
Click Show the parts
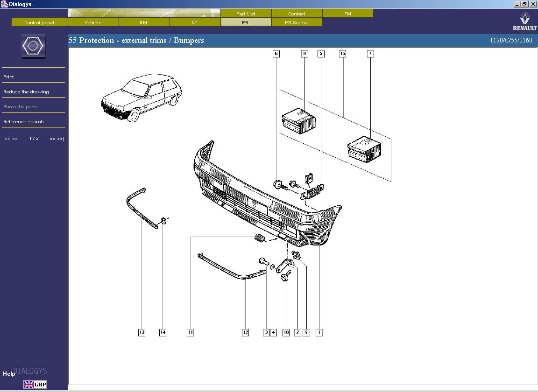click(20, 107)
